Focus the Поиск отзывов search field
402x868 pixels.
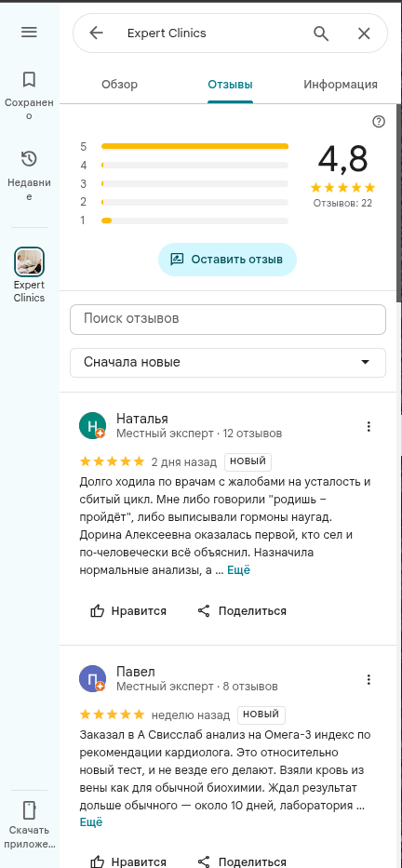coord(228,319)
